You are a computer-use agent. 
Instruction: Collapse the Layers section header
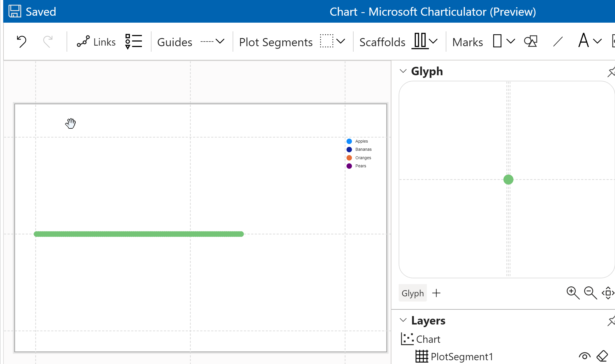(x=403, y=320)
